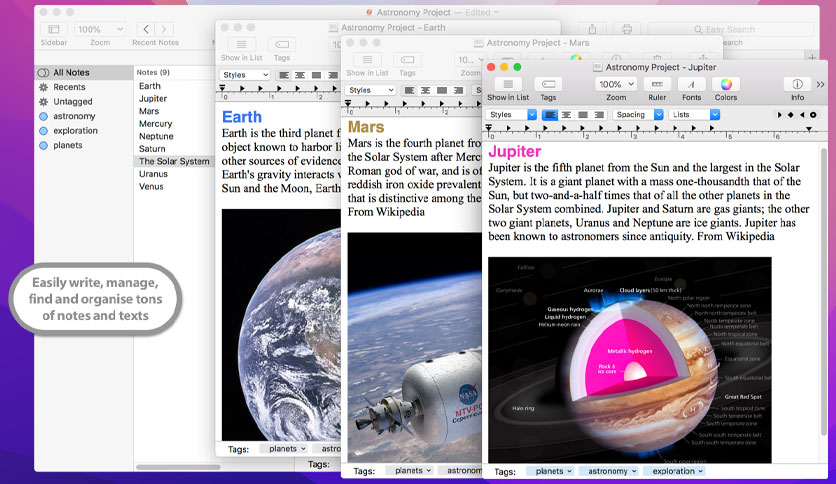The height and width of the screenshot is (484, 836).
Task: Open the Spacing dropdown in Jupiter window
Action: [637, 115]
